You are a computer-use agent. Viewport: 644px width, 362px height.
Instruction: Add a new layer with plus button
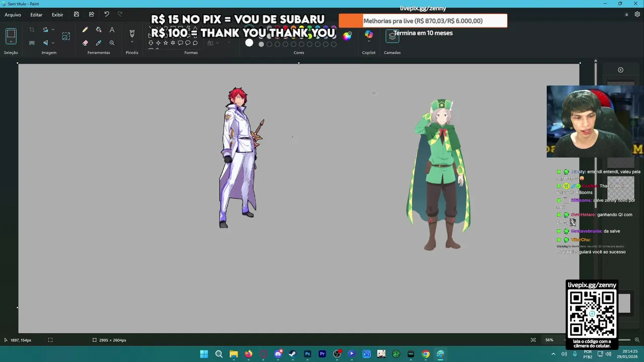point(620,70)
